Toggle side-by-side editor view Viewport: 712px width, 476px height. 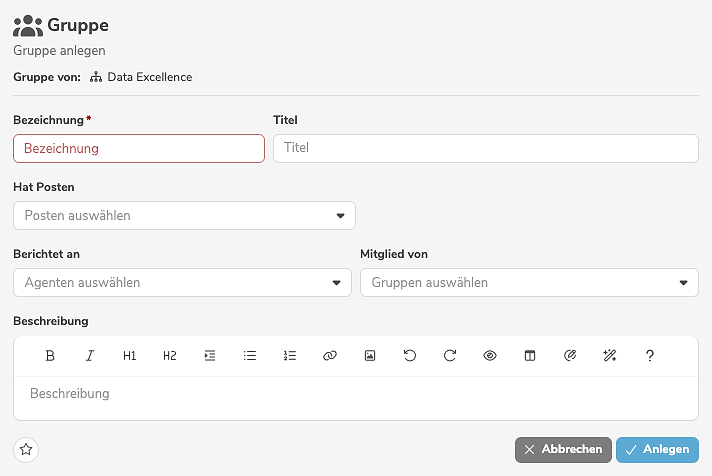pos(530,355)
